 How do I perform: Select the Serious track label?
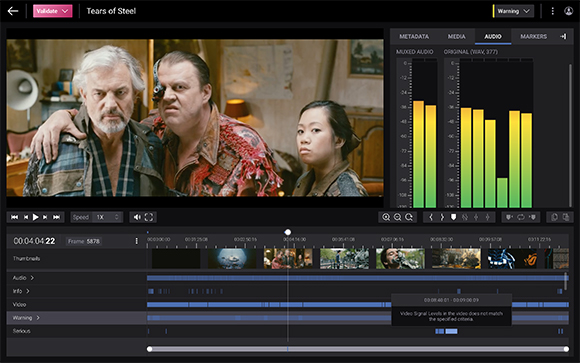21,331
